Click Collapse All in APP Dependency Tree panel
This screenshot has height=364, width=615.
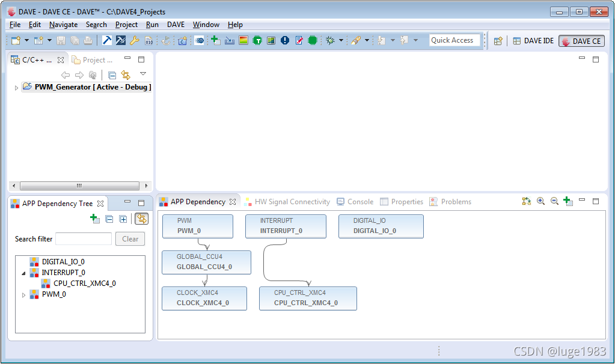(109, 219)
